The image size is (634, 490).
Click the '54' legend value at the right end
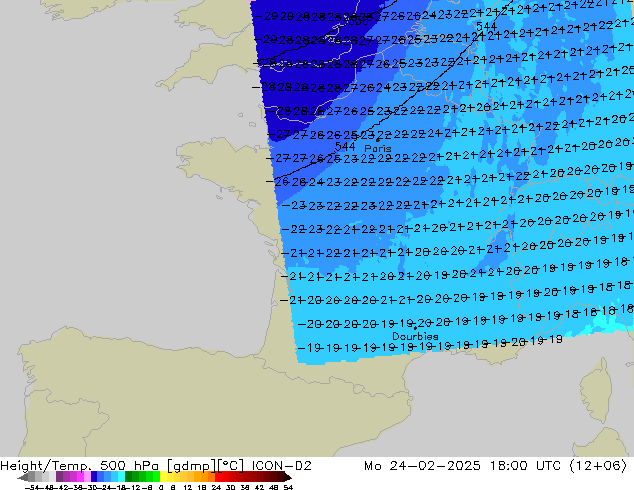click(x=288, y=487)
